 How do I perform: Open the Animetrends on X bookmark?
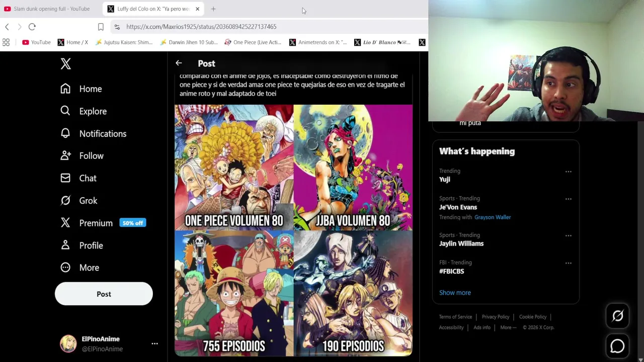click(x=318, y=42)
